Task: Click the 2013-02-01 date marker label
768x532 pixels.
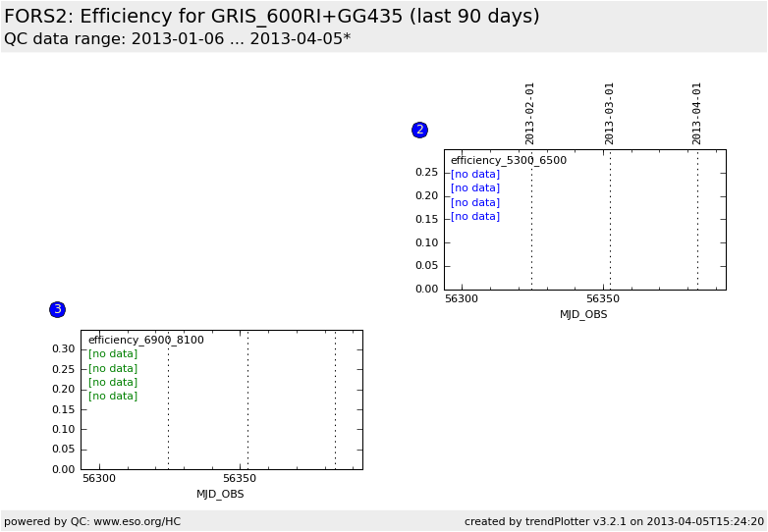Action: 529,114
